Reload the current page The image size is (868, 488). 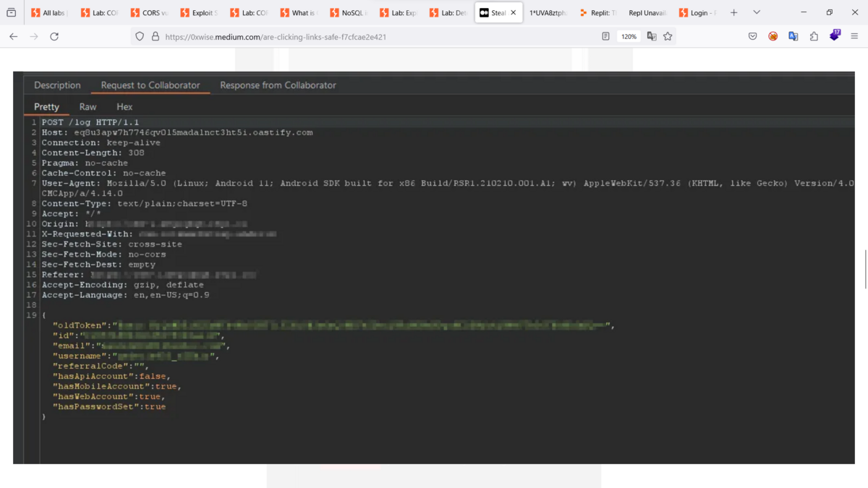(x=54, y=36)
